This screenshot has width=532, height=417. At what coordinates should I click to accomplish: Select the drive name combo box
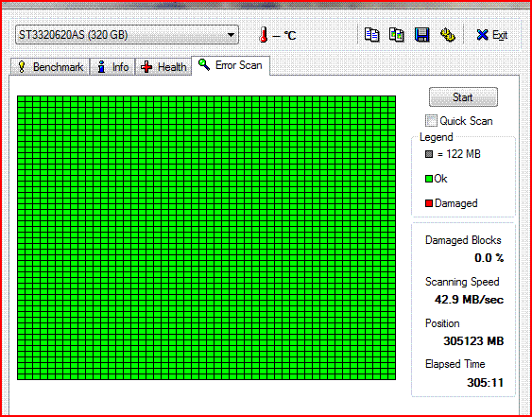click(127, 35)
